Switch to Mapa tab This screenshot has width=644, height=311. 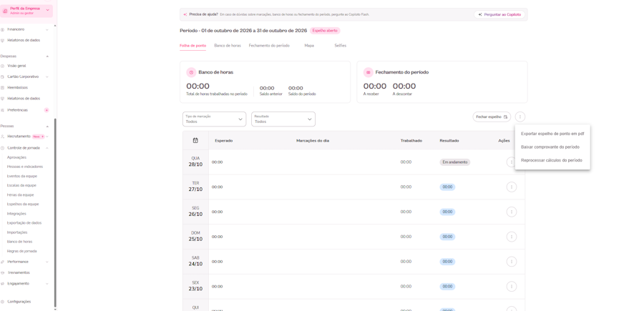(x=309, y=46)
